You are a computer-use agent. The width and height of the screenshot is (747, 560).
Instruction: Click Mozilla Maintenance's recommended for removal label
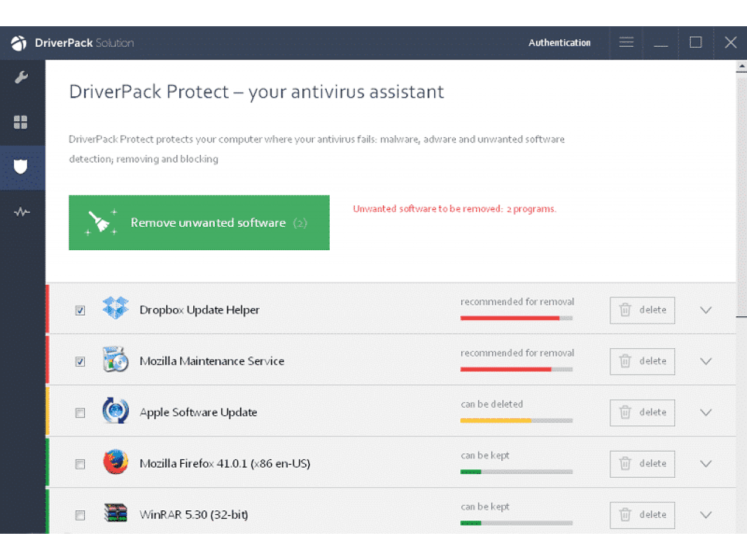(517, 353)
